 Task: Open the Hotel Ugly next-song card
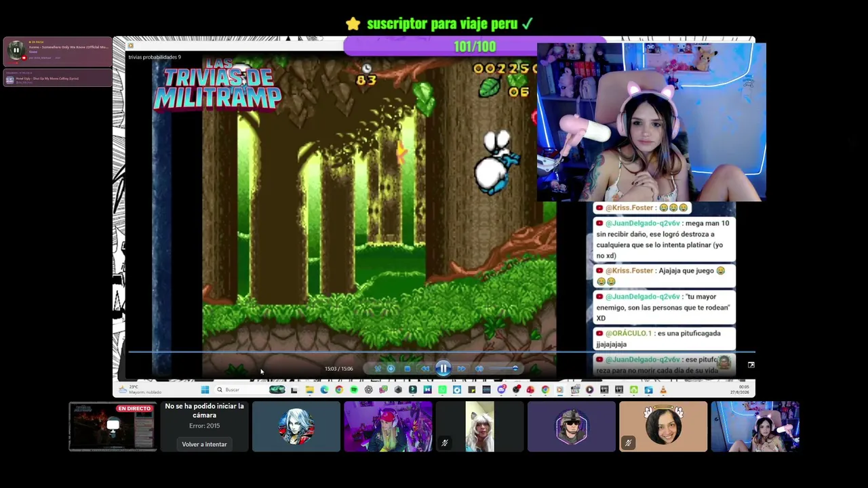pyautogui.click(x=58, y=78)
